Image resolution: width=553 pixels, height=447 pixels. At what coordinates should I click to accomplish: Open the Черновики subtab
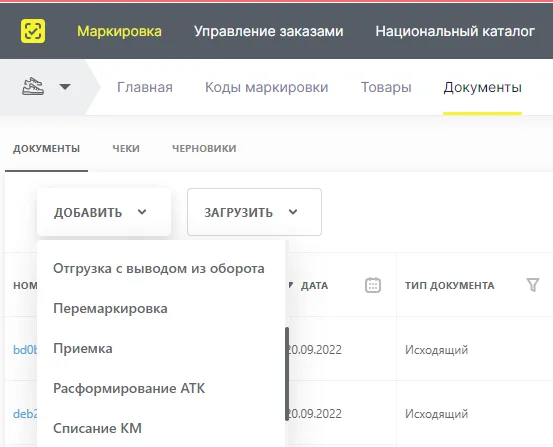[x=204, y=149]
